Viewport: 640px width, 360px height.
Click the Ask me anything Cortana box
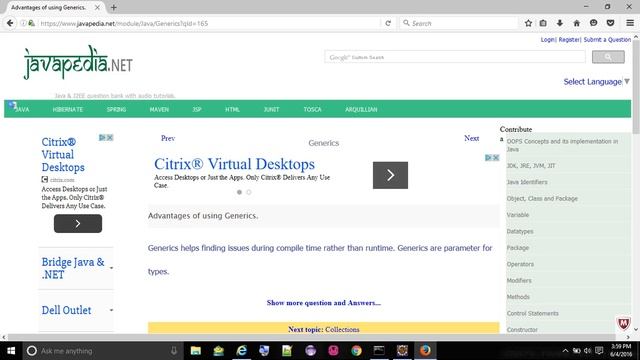[102, 351]
